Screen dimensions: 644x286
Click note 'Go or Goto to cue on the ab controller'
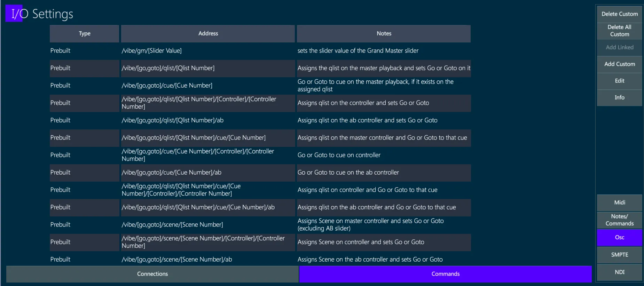(348, 173)
